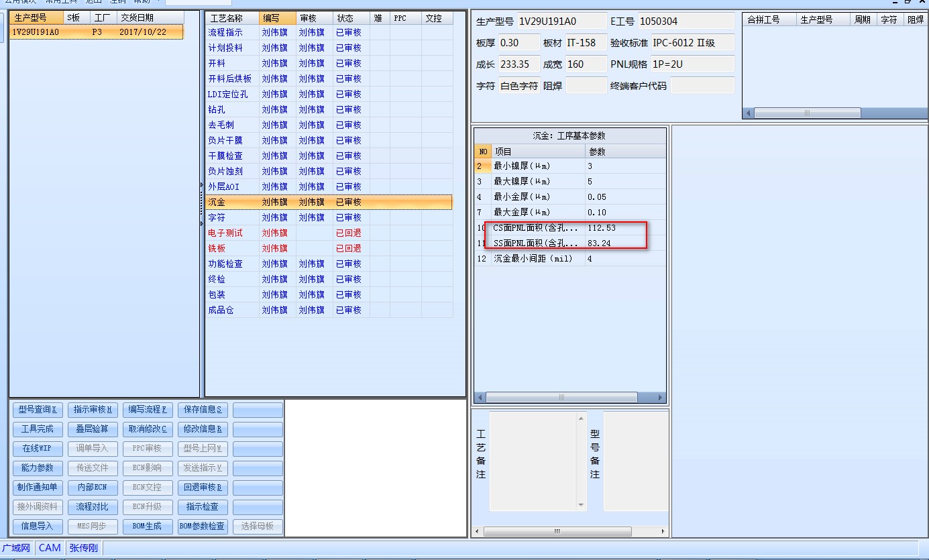Click the E工号 field showing 1050304
The width and height of the screenshot is (929, 560).
(686, 21)
